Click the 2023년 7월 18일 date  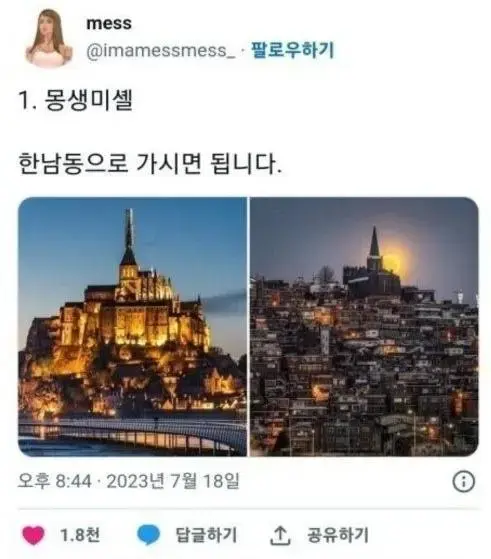pos(173,481)
